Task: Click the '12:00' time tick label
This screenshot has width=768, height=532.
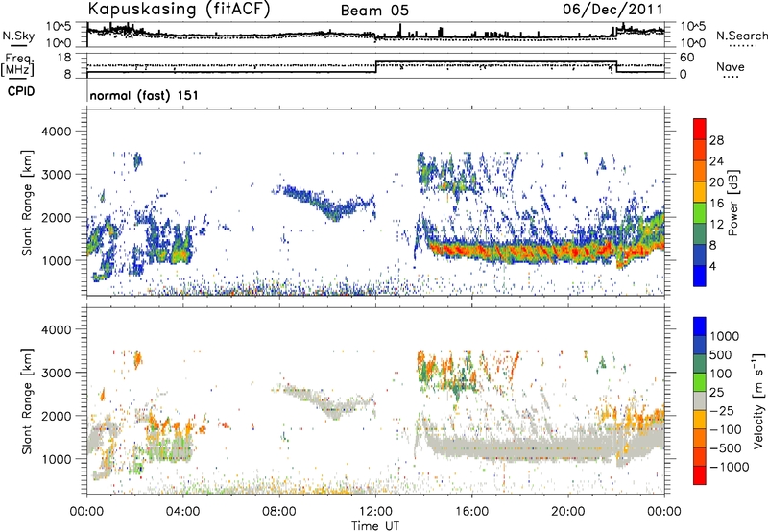Action: click(x=375, y=512)
